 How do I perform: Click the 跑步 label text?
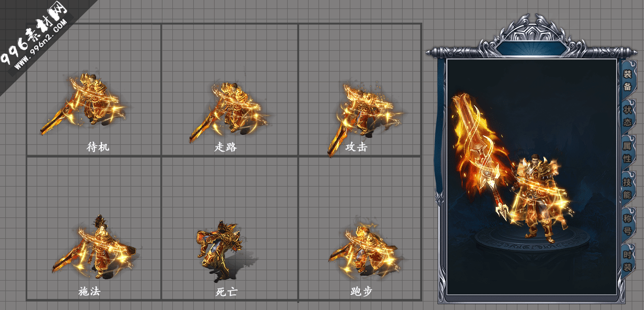point(361,291)
